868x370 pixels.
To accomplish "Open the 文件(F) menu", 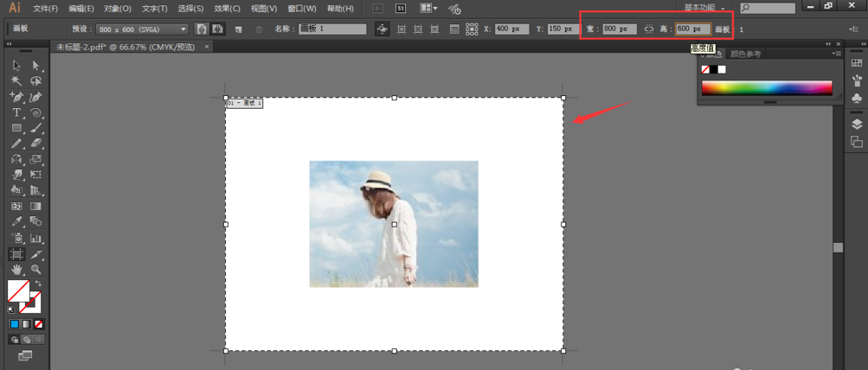I will pyautogui.click(x=45, y=8).
